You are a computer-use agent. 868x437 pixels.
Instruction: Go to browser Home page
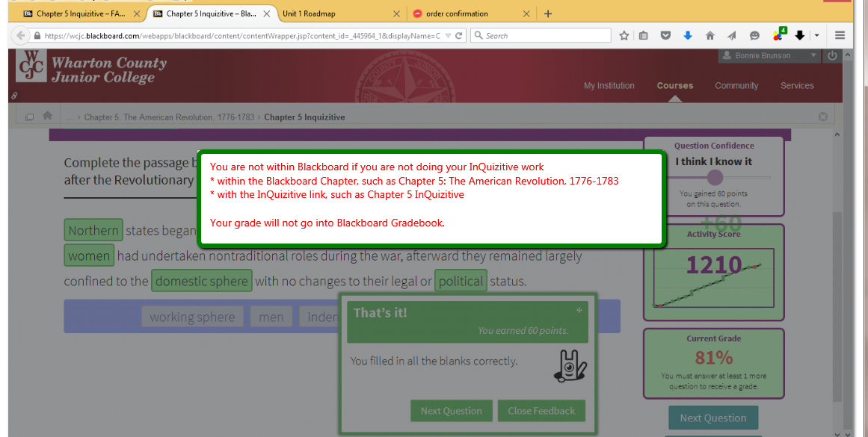[x=710, y=35]
